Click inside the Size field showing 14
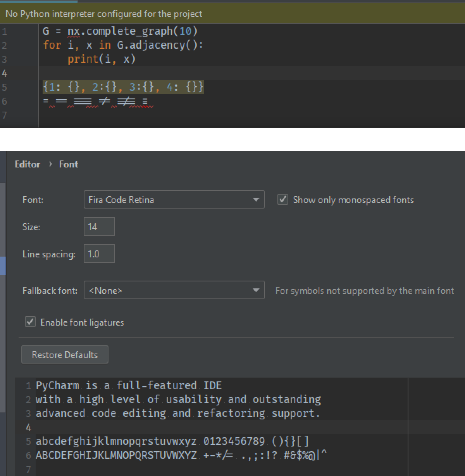465x476 pixels. 99,226
